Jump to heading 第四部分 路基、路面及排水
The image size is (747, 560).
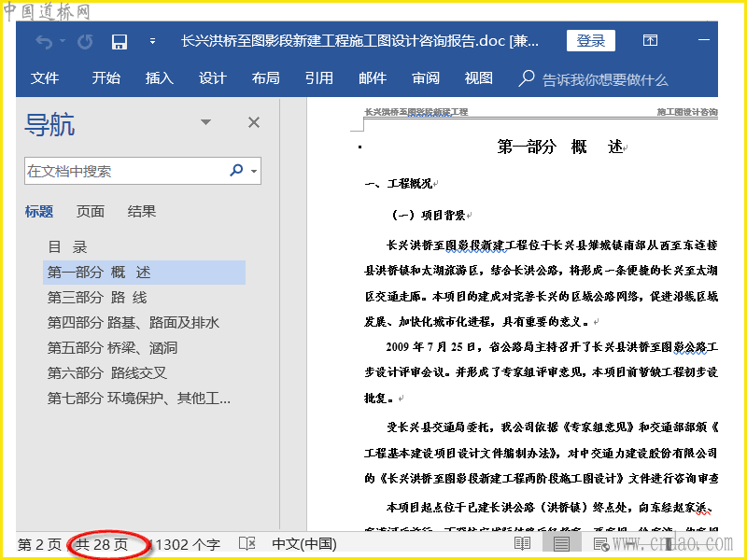coord(134,323)
